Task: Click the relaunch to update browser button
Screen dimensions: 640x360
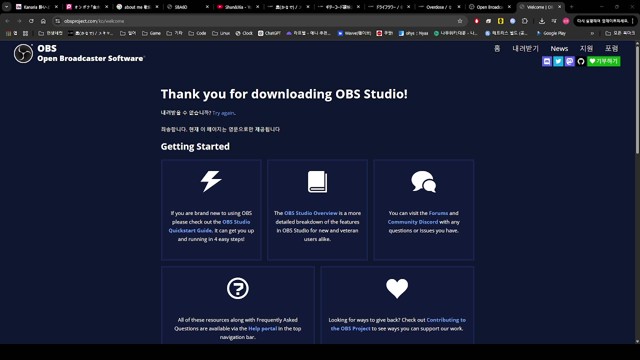Action: (x=603, y=21)
